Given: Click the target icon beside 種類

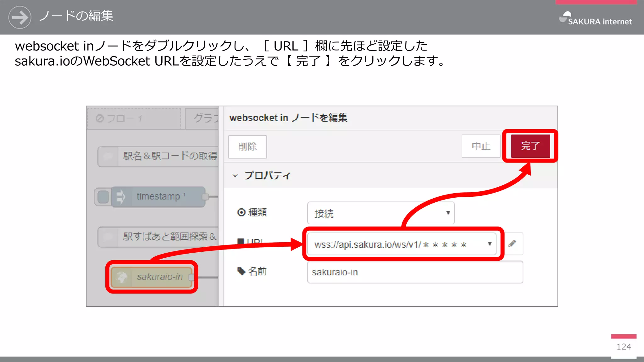Looking at the screenshot, I should click(x=241, y=213).
